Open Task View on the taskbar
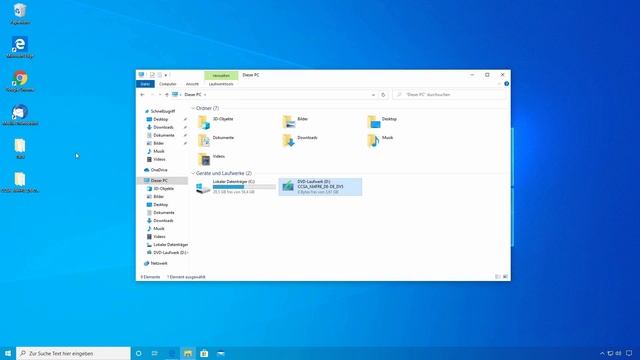The height and width of the screenshot is (360, 640). [x=155, y=353]
